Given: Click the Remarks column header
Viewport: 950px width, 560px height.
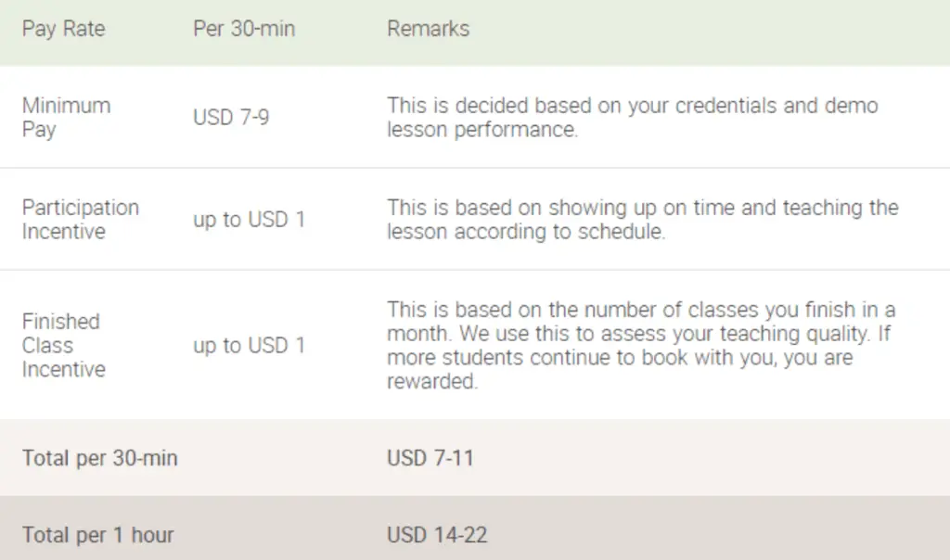Looking at the screenshot, I should point(429,29).
